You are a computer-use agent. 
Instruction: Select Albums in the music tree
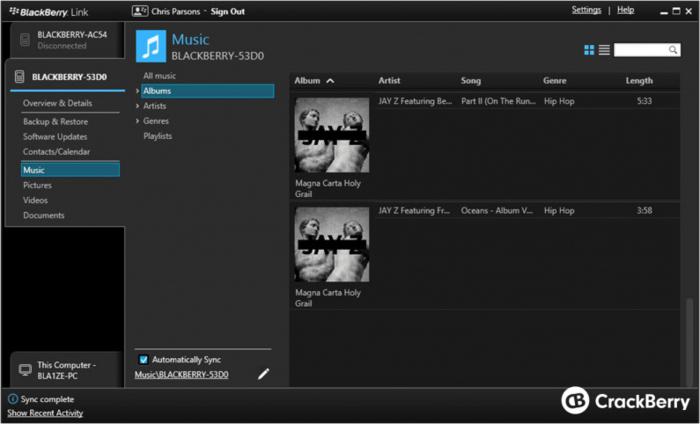point(208,91)
